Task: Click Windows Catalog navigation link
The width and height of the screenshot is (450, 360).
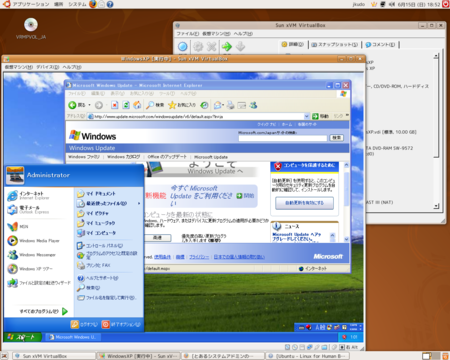Action: coord(124,157)
